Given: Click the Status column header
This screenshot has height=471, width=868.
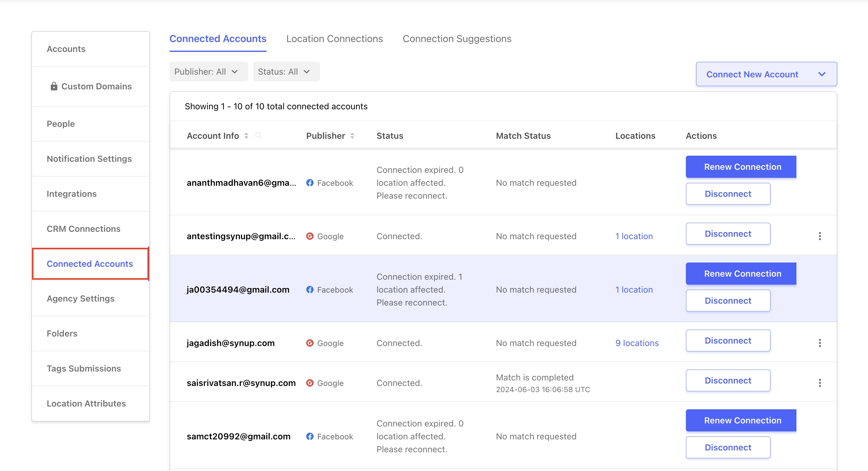Looking at the screenshot, I should pyautogui.click(x=390, y=136).
